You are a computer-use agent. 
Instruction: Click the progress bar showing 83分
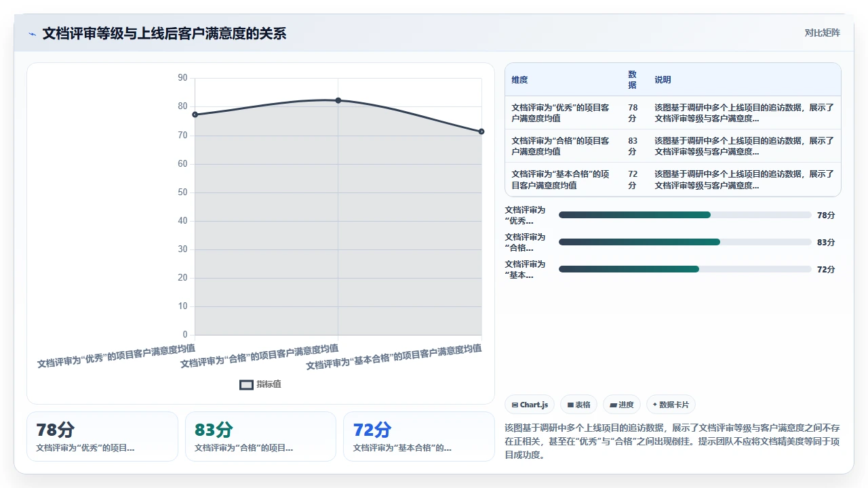(685, 242)
